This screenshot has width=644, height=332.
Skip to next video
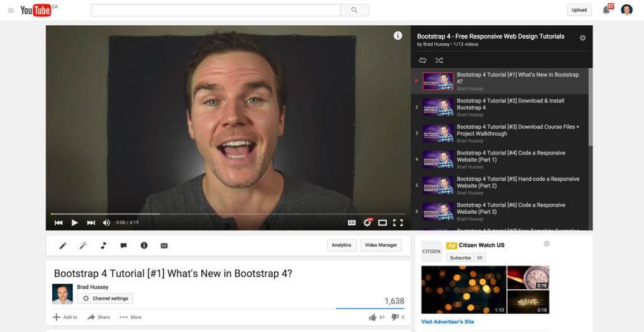tap(91, 223)
